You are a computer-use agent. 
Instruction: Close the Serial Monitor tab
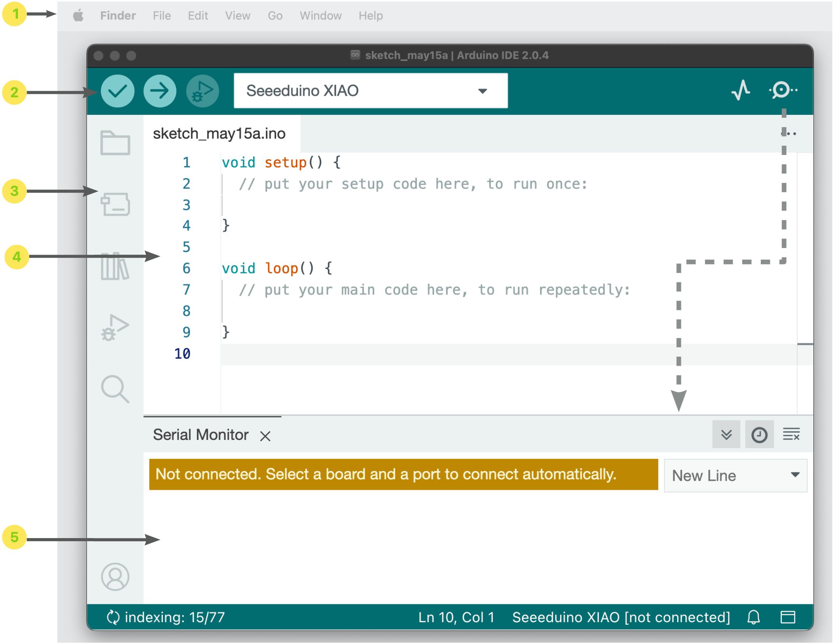click(x=265, y=436)
